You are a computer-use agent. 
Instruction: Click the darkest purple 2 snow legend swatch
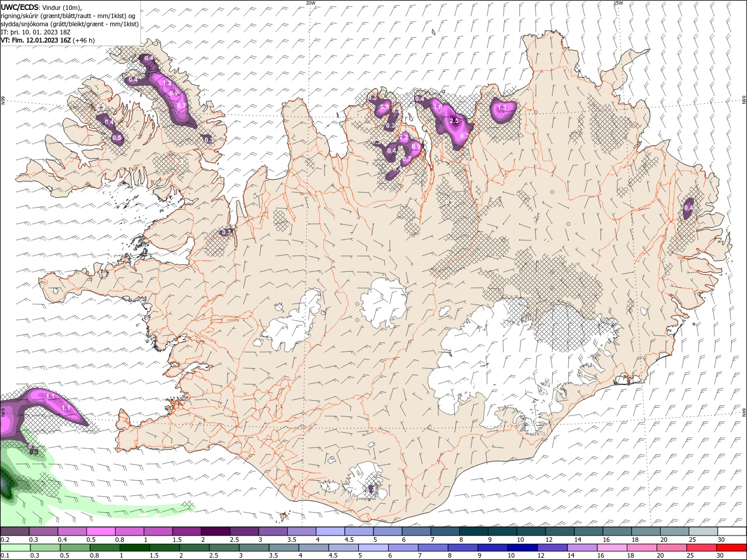pos(215,531)
